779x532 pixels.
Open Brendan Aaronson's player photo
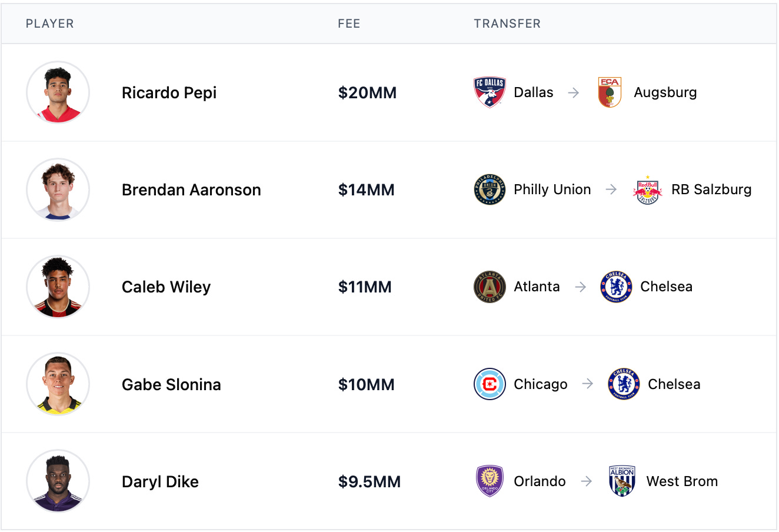click(x=58, y=189)
